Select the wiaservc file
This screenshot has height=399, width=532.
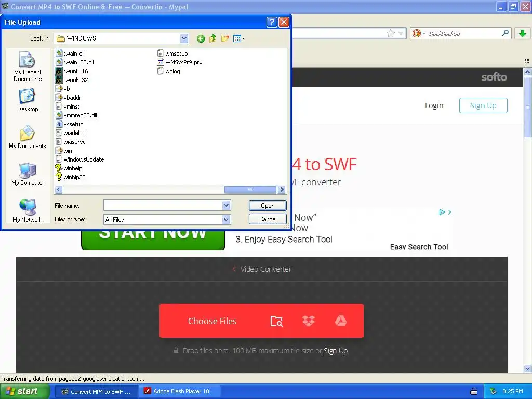[x=71, y=141]
